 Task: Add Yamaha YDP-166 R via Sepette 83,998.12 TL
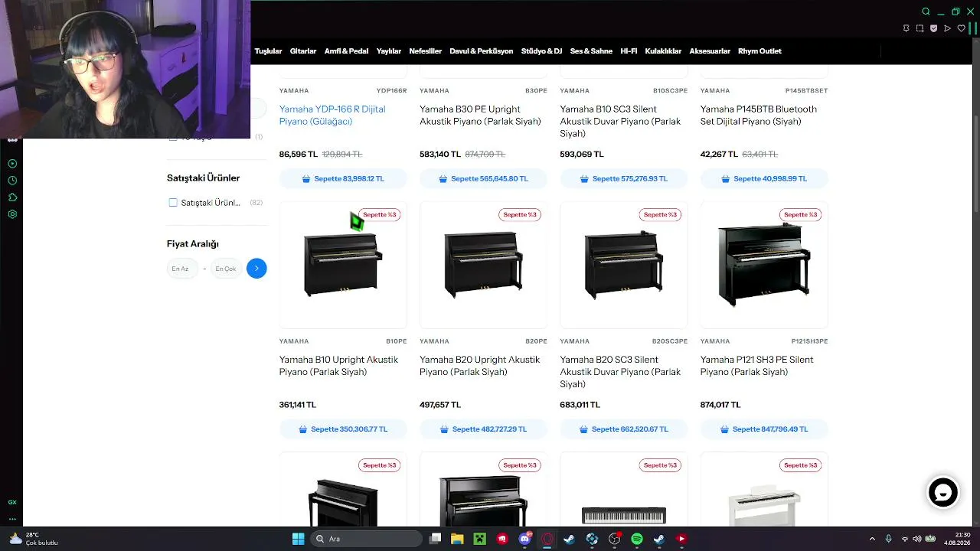click(343, 179)
